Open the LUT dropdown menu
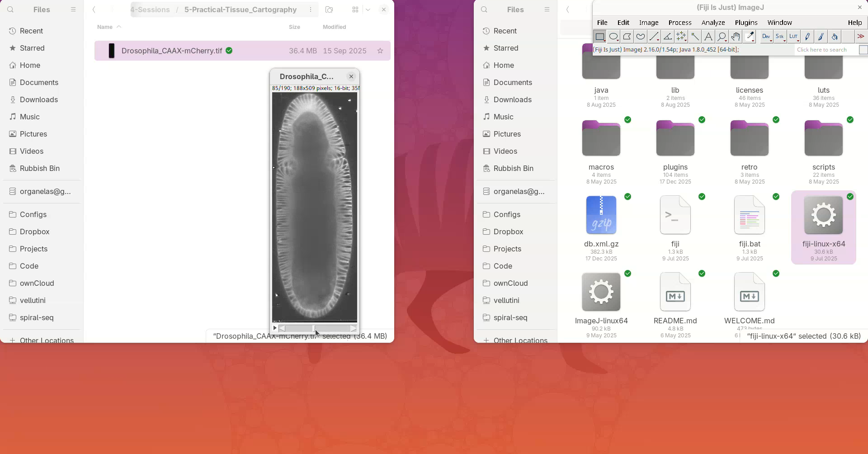The image size is (868, 454). point(794,37)
